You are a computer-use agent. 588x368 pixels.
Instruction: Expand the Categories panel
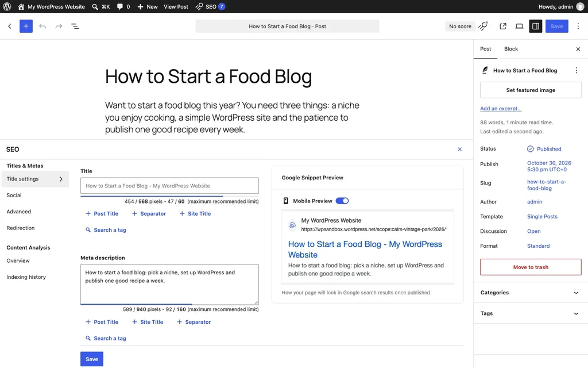(x=531, y=293)
